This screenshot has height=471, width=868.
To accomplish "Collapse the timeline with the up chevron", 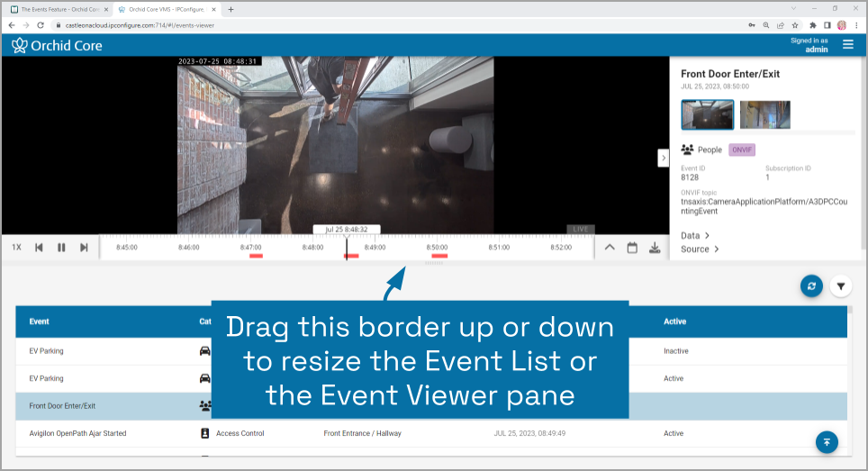I will (610, 248).
